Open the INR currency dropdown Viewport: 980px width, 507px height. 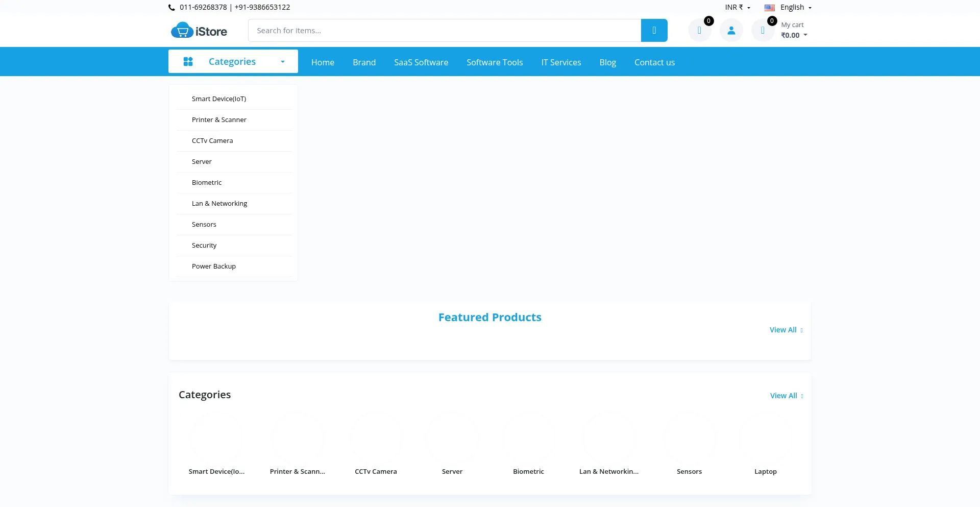point(737,7)
